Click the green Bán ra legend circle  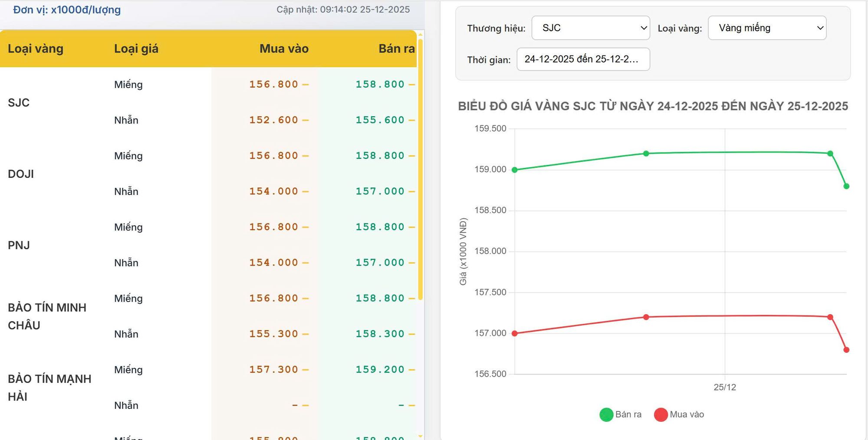point(606,415)
